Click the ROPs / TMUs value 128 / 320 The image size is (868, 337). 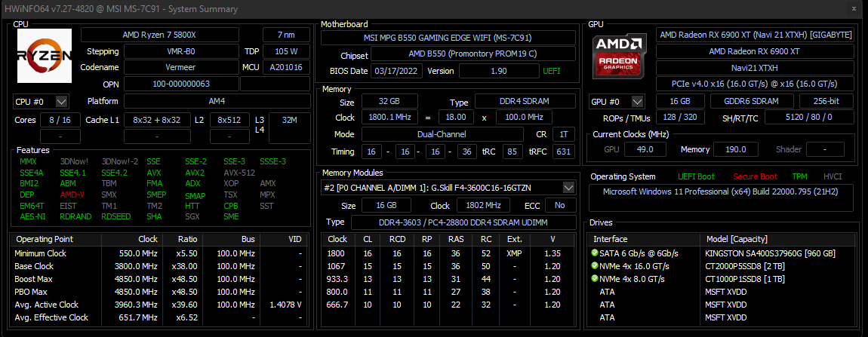680,118
